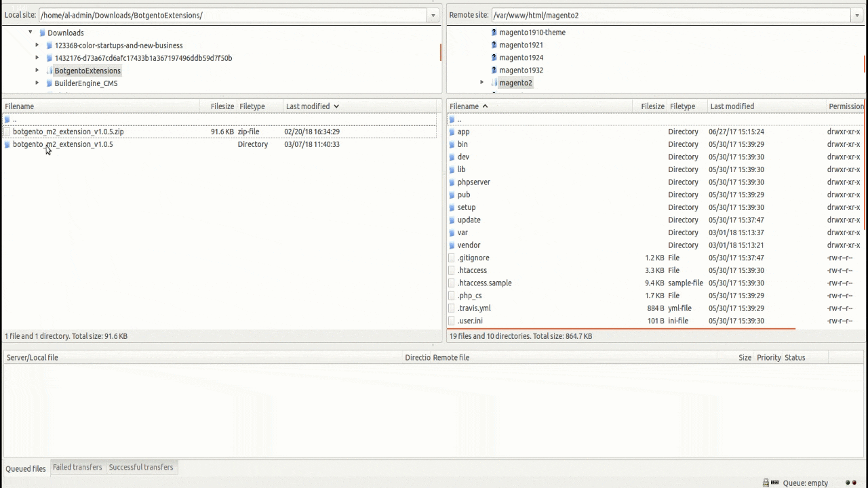Select magento1910-theme in remote tree
Viewport: 868px width, 488px height.
[532, 33]
